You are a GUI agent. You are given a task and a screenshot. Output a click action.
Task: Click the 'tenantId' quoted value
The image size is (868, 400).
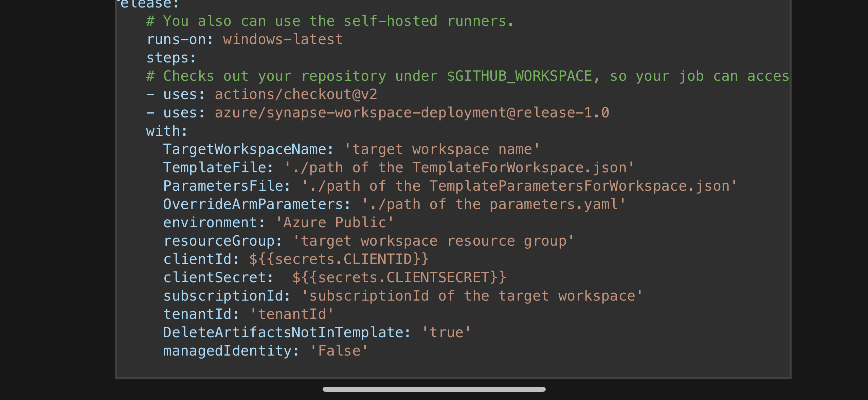(x=292, y=314)
